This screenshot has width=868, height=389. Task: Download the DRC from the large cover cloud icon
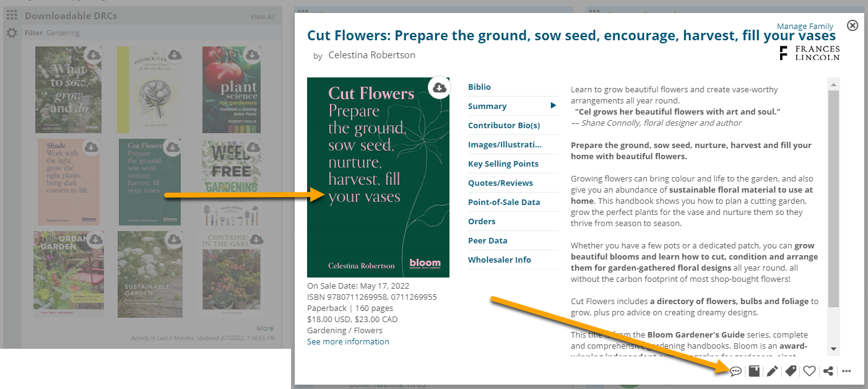(440, 87)
